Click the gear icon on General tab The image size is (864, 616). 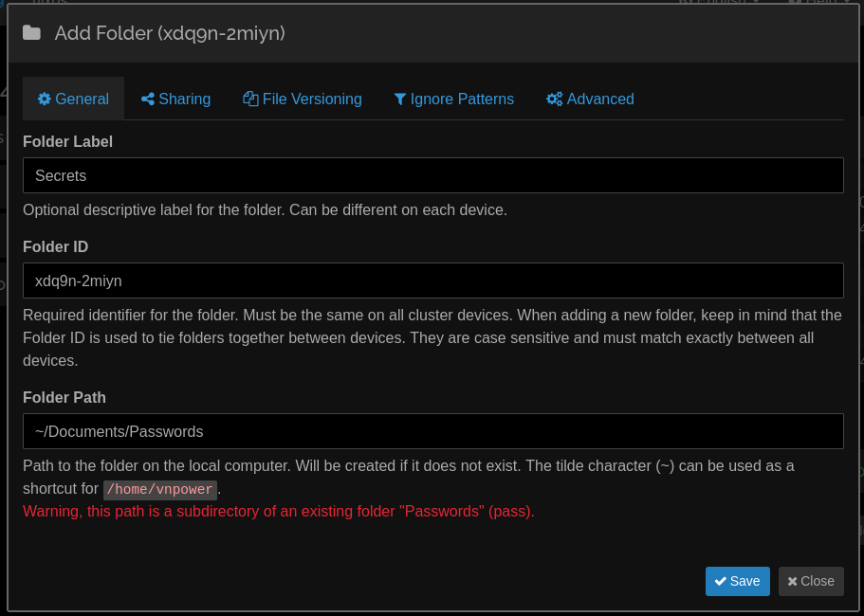coord(44,100)
